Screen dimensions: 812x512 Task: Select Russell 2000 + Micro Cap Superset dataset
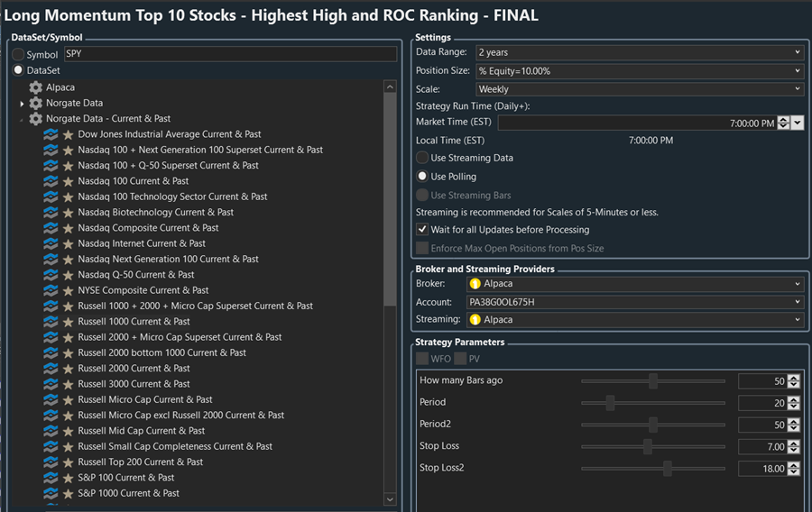(x=180, y=337)
